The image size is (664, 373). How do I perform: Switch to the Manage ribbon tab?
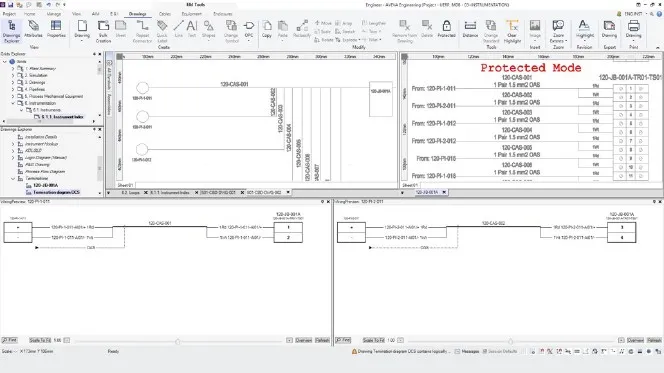click(x=53, y=14)
